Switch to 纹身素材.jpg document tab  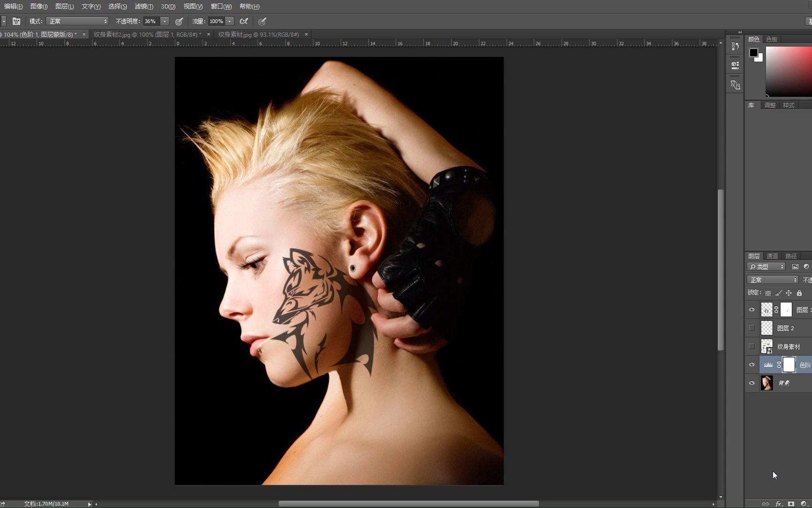(258, 34)
